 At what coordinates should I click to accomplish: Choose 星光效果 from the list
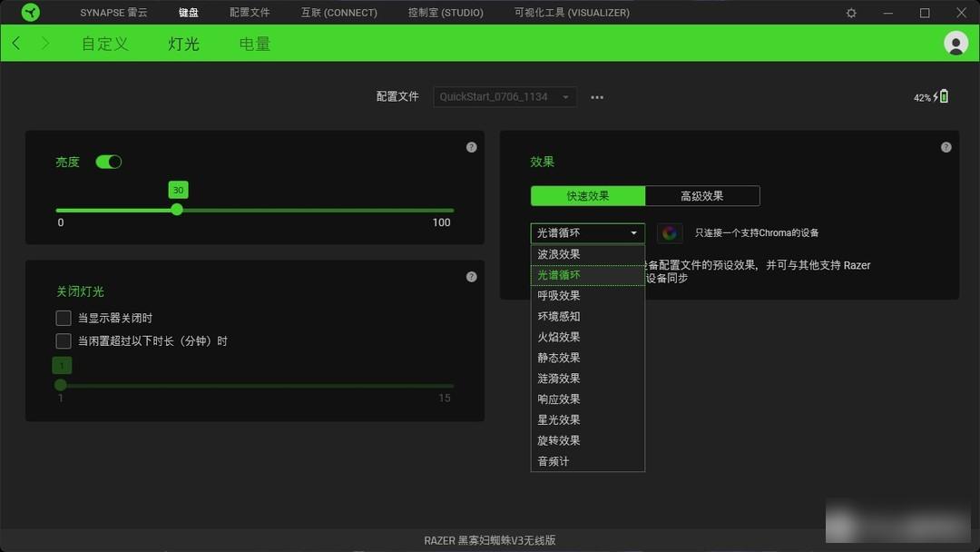(587, 419)
